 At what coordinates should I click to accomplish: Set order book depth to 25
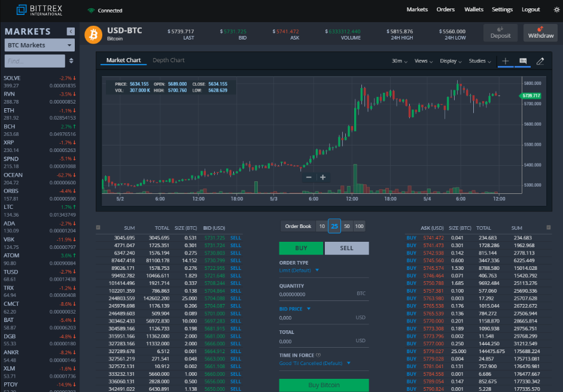coord(334,226)
